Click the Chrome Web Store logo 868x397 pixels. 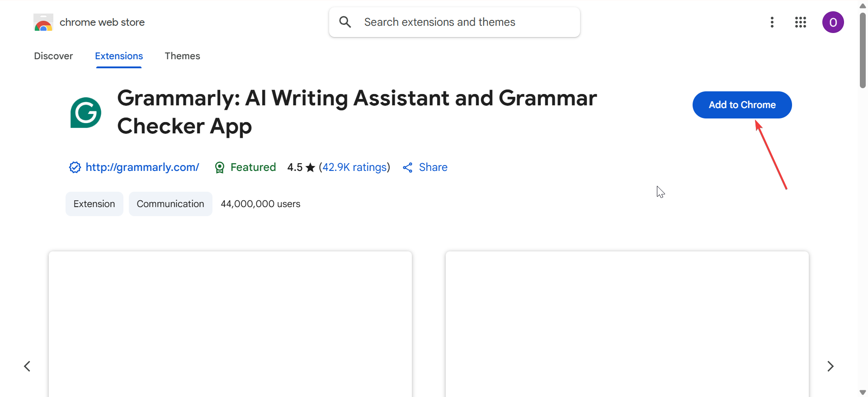click(x=43, y=22)
